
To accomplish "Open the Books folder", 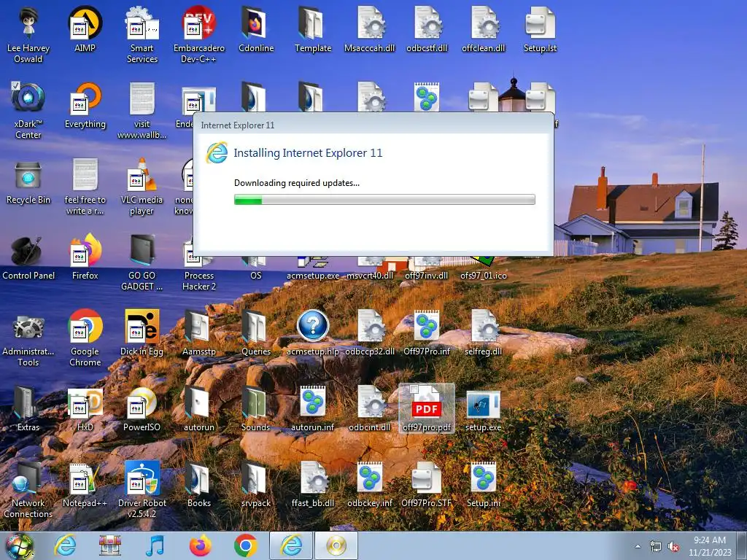I will [x=198, y=485].
